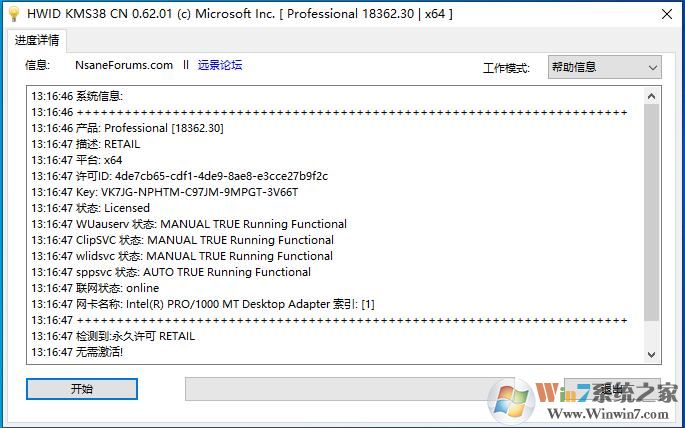
Task: Open the 远景论坛 forum link
Action: tap(219, 65)
